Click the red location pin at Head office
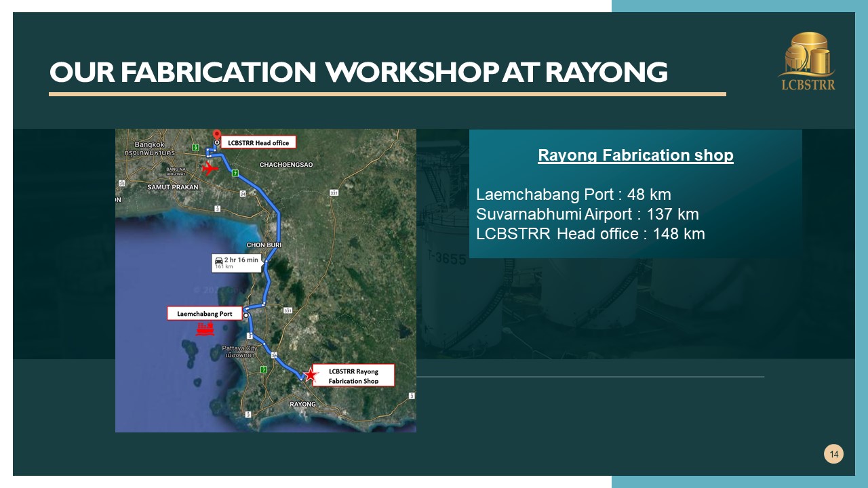This screenshot has width=868, height=488. point(216,136)
